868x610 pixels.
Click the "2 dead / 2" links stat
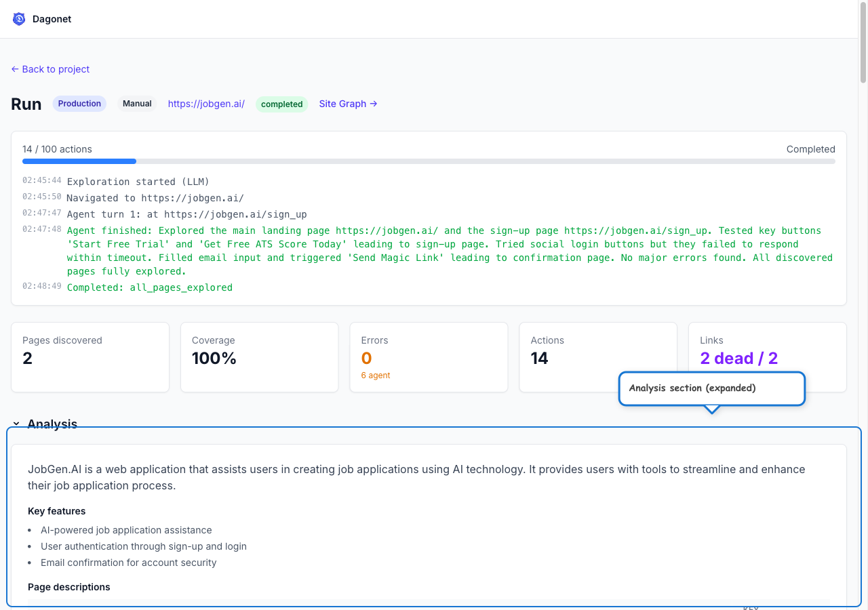[739, 358]
